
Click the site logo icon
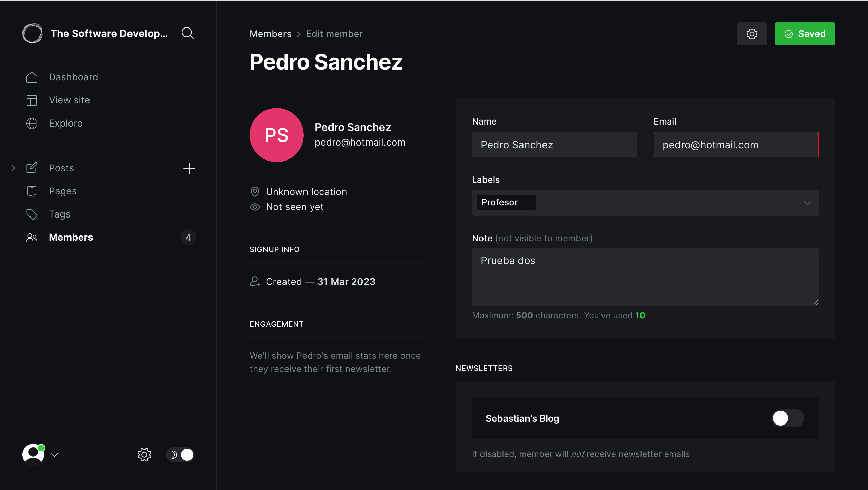click(32, 33)
